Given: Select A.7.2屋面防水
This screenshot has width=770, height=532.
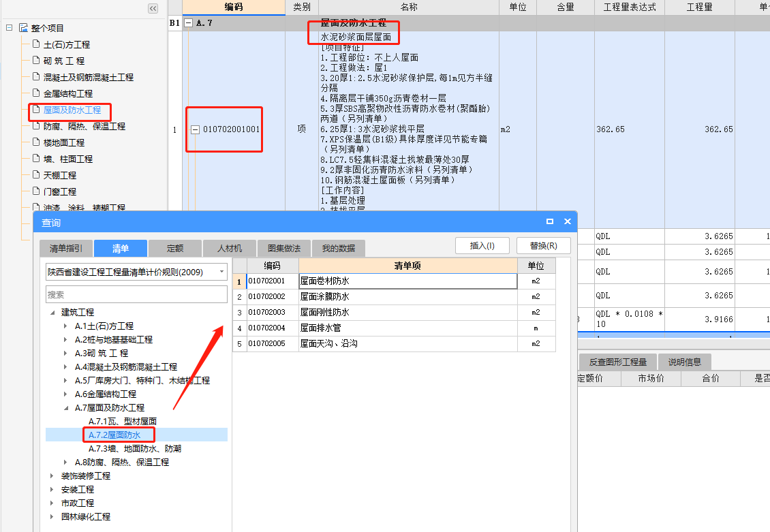Looking at the screenshot, I should click(114, 435).
